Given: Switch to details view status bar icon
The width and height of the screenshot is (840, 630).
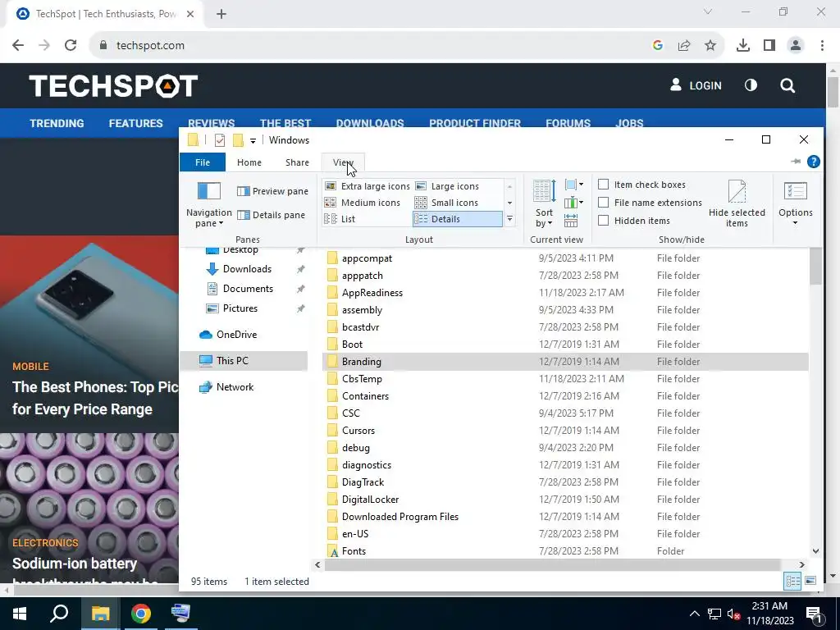Looking at the screenshot, I should pyautogui.click(x=792, y=581).
